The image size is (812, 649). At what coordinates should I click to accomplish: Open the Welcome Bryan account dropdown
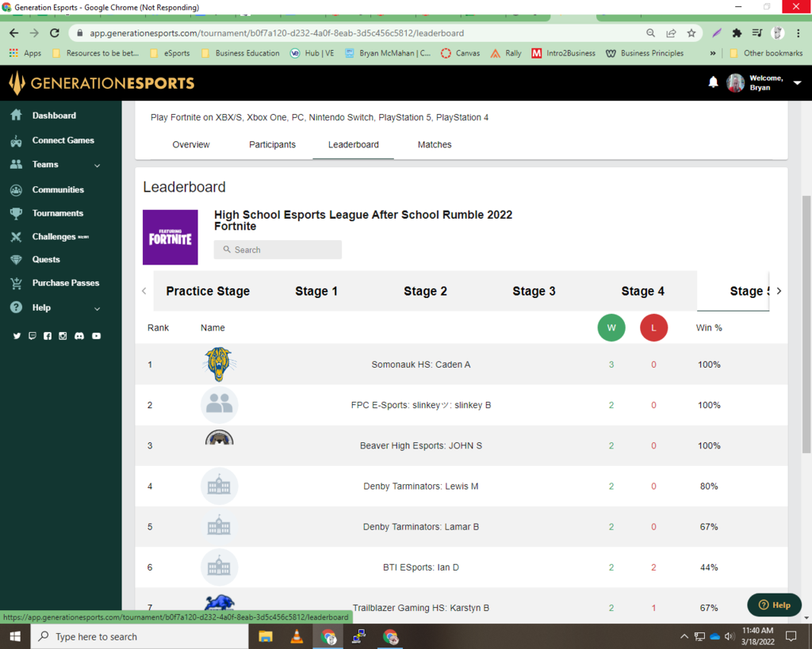click(798, 82)
